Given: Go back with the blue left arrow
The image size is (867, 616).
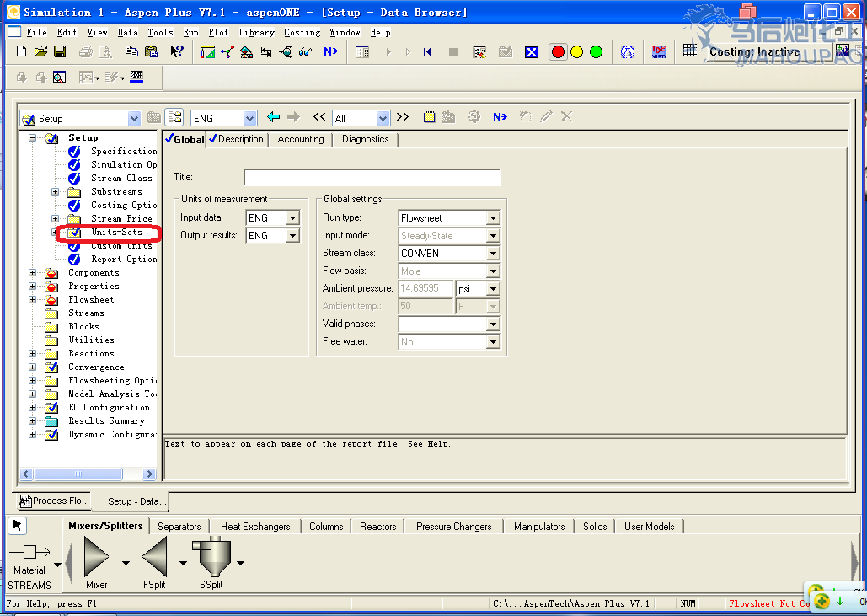Looking at the screenshot, I should point(273,116).
